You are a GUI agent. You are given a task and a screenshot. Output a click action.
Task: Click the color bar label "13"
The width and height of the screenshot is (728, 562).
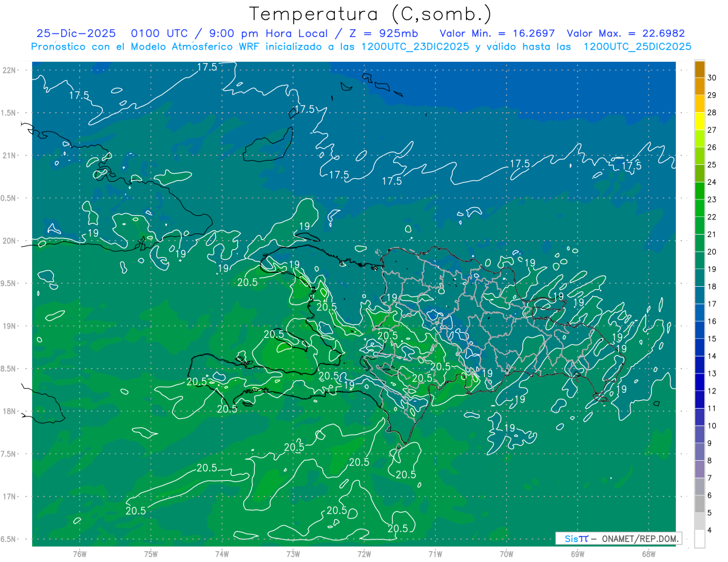[x=712, y=373]
